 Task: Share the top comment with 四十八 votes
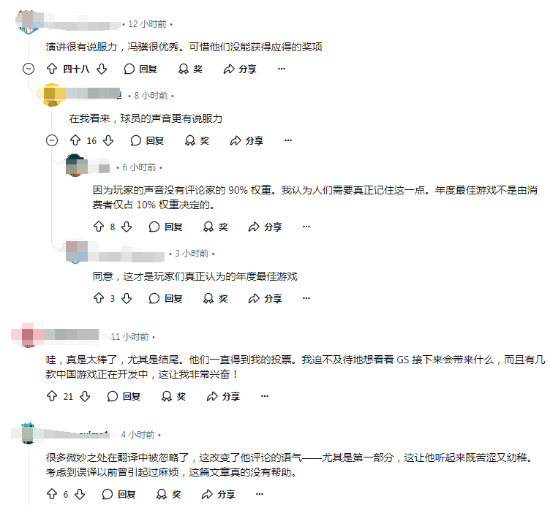240,69
